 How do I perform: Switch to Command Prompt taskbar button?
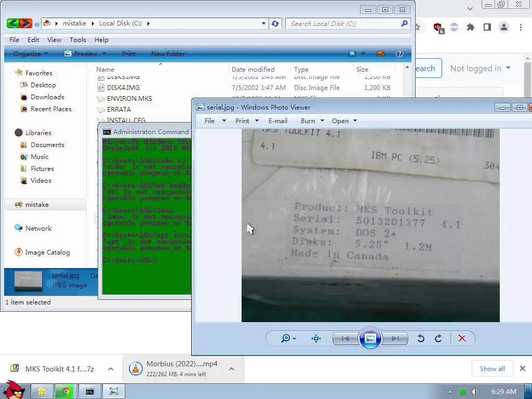coord(90,392)
